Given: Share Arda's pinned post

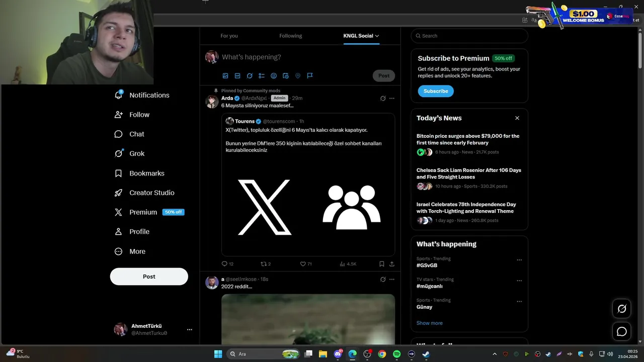Looking at the screenshot, I should pyautogui.click(x=392, y=264).
